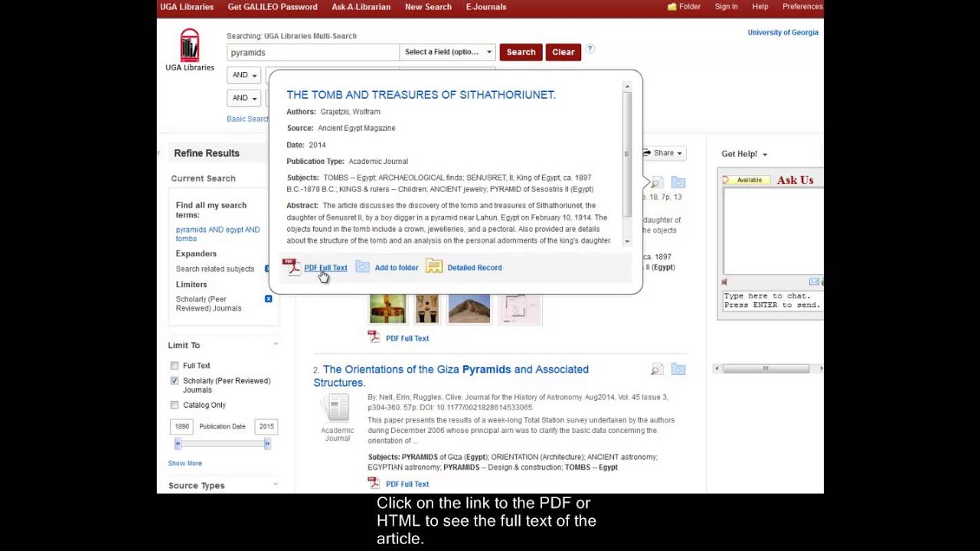980x551 pixels.
Task: Click the Add to folder link
Action: pos(397,268)
